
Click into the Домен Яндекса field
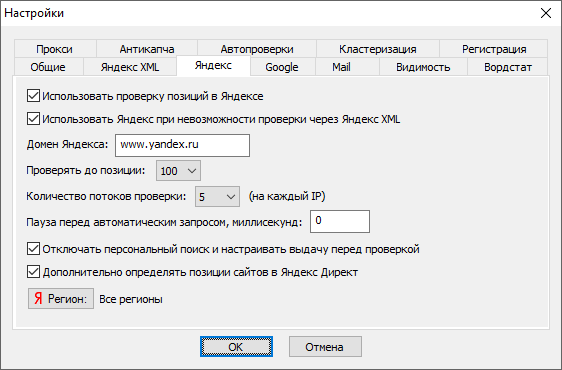(x=182, y=145)
